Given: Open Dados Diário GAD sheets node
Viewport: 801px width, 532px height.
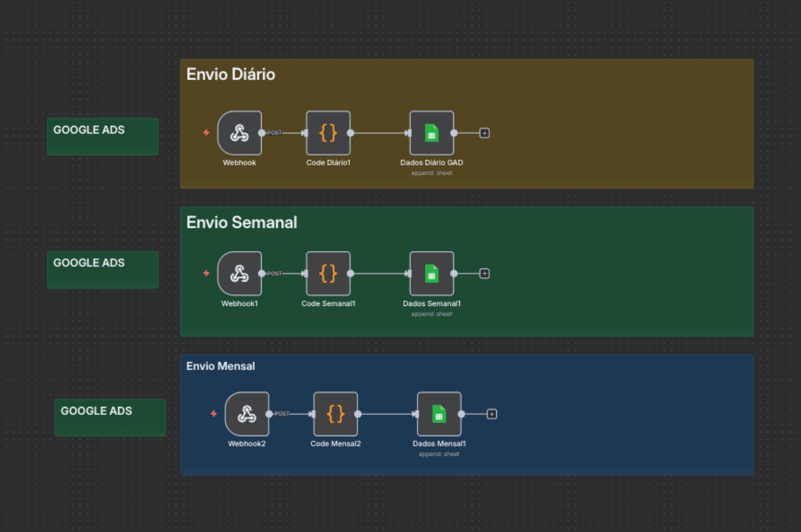Looking at the screenshot, I should [x=431, y=133].
